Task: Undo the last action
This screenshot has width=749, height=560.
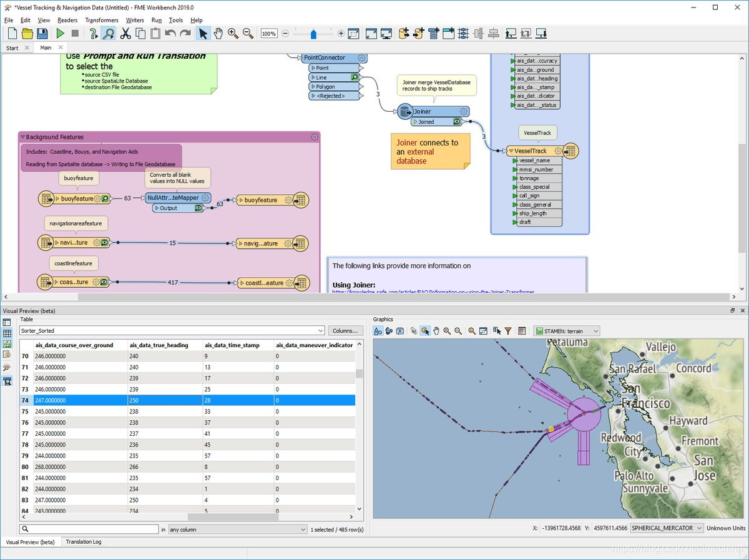Action: [x=170, y=33]
